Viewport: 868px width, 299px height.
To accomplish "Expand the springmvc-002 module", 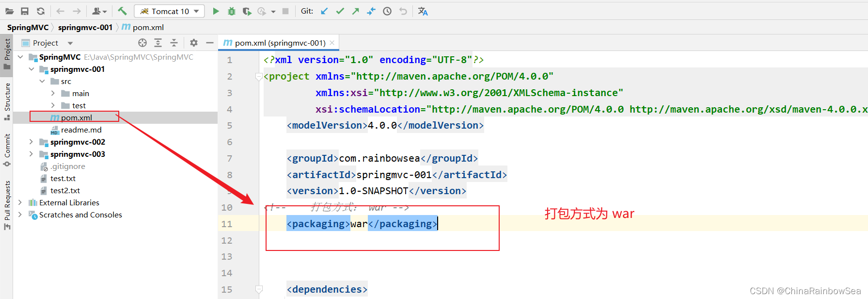I will (31, 142).
